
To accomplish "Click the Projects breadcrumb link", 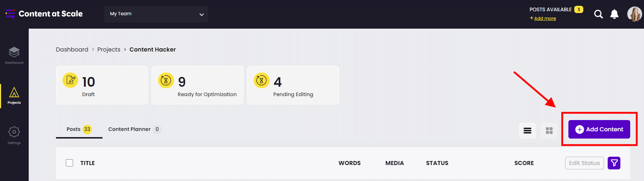I will (109, 50).
